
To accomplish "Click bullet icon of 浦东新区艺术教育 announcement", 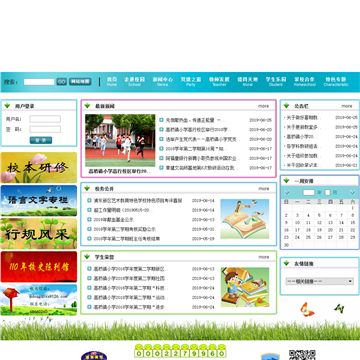I will click(x=89, y=200).
